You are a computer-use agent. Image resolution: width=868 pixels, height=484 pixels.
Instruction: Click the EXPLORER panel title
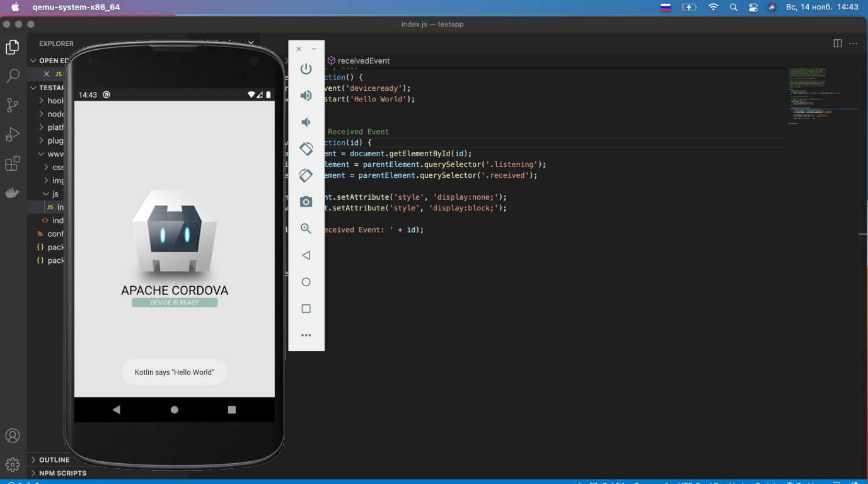(56, 43)
